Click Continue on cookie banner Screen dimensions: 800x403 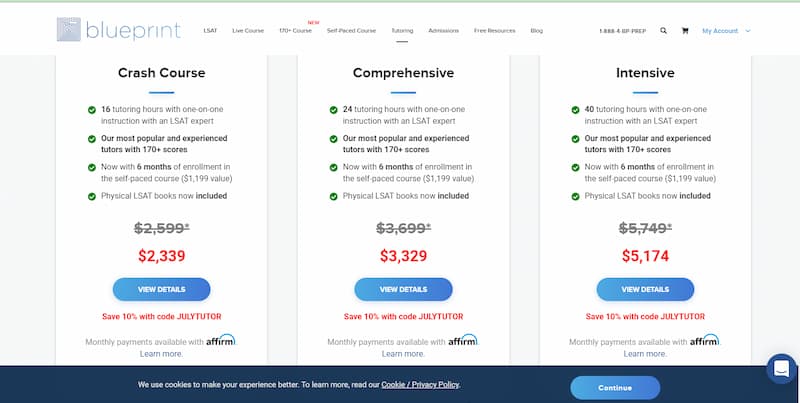point(615,388)
